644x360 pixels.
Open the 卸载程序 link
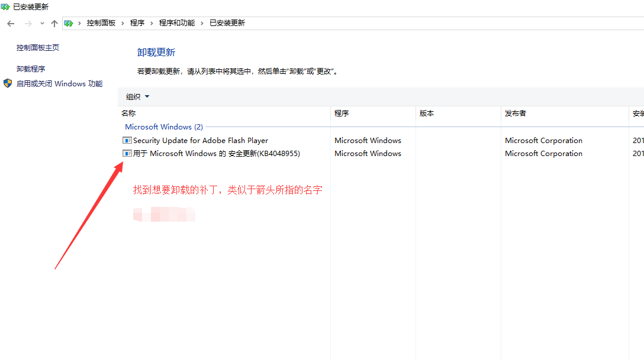[x=31, y=69]
